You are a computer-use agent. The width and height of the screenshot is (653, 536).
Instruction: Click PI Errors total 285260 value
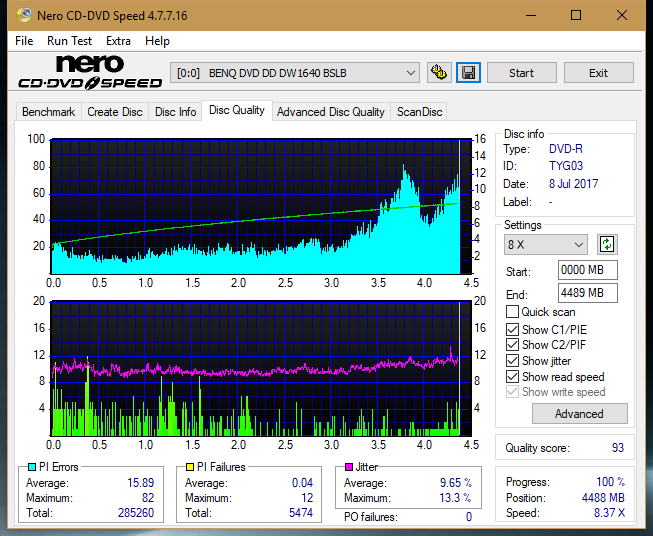(x=136, y=513)
